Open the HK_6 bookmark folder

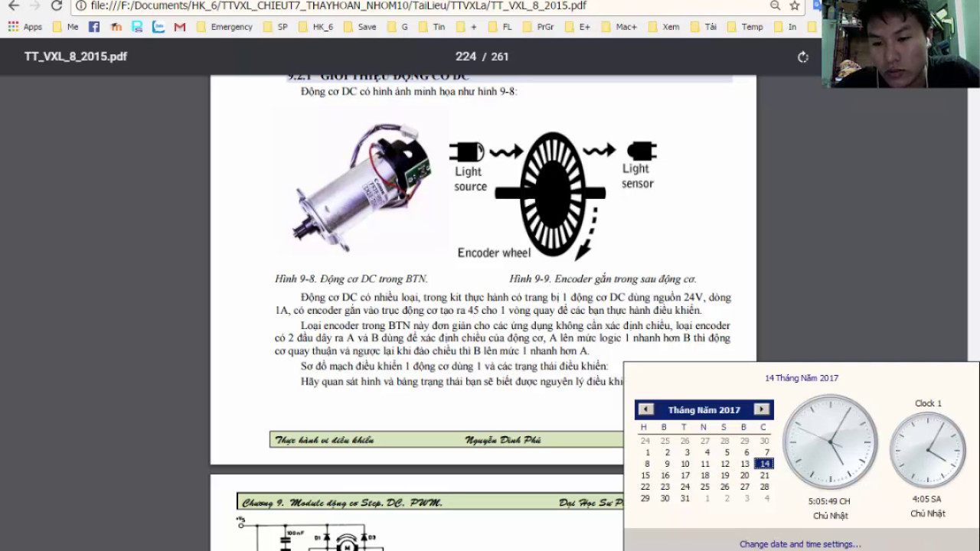pos(315,27)
